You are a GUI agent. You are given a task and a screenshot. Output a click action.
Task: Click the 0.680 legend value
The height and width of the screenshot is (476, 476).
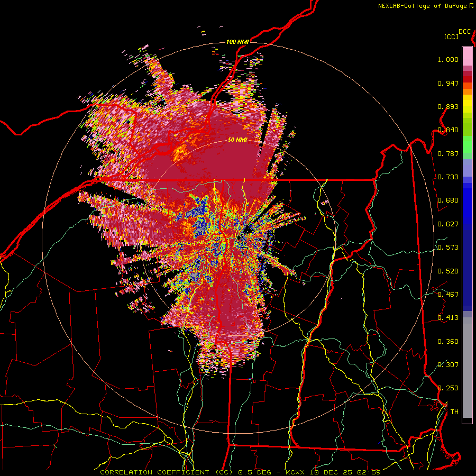[448, 200]
